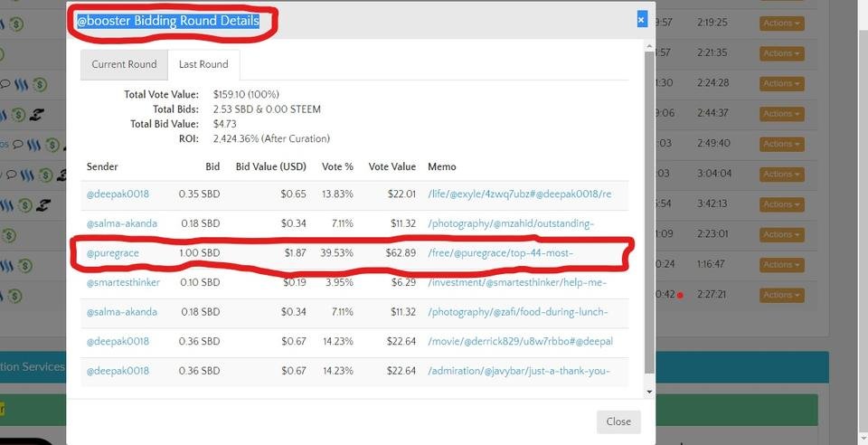The image size is (868, 445).
Task: Open the @deepak0018 sender link with 0.35 SBD bid
Action: click(x=118, y=194)
